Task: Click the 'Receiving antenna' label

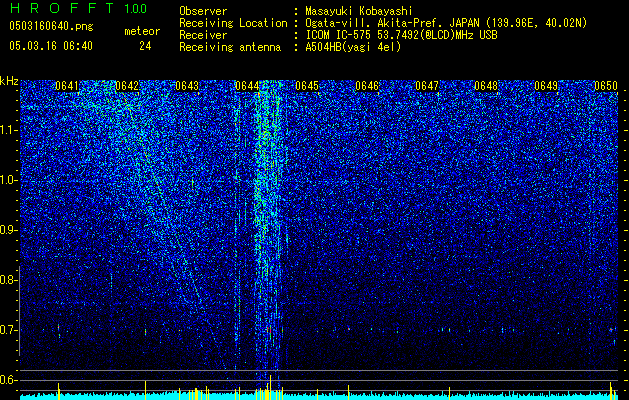Action: pyautogui.click(x=230, y=47)
